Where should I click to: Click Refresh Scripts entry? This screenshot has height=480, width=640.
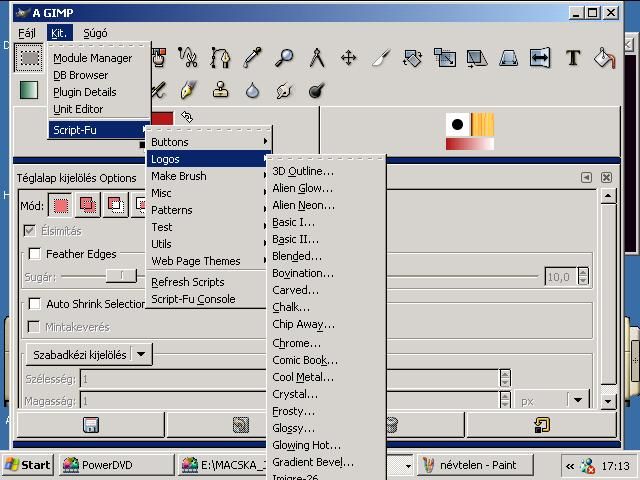click(x=209, y=282)
